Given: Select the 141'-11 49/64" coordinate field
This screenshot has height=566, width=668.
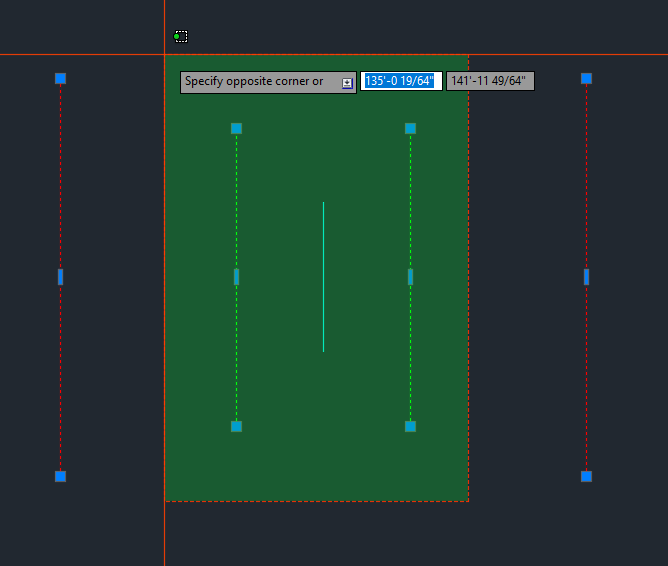Looking at the screenshot, I should click(x=490, y=81).
